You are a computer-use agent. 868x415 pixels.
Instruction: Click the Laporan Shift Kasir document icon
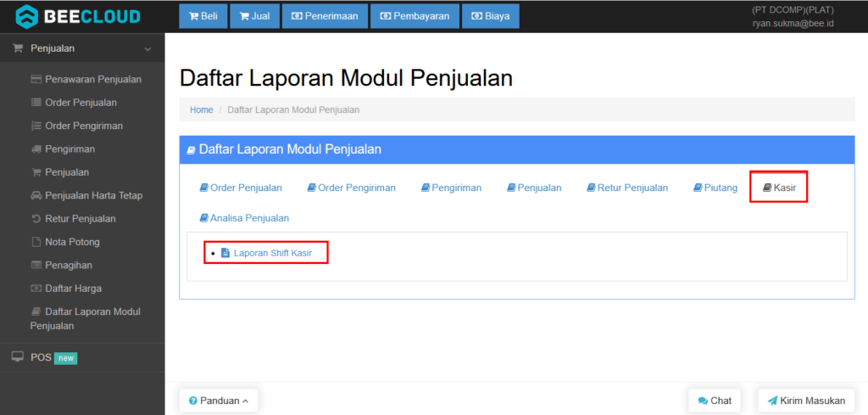225,253
